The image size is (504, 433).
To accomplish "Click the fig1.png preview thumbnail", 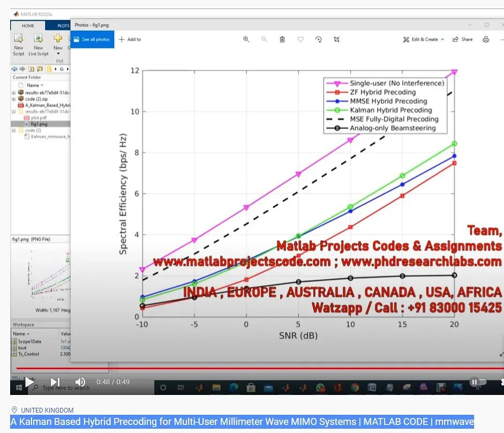I will [x=49, y=275].
